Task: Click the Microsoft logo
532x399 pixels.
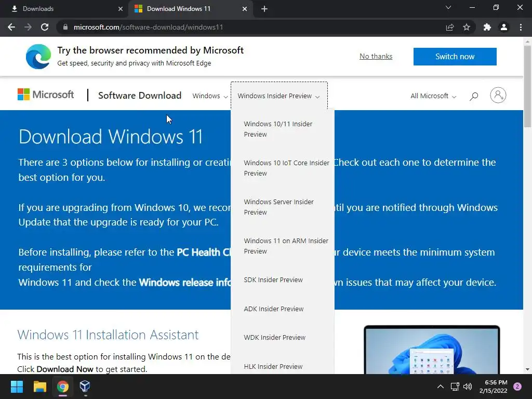Action: (x=46, y=95)
